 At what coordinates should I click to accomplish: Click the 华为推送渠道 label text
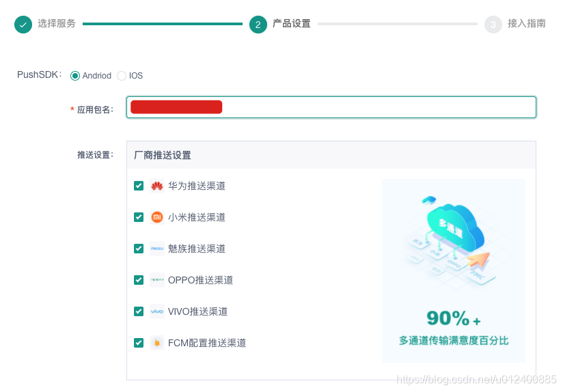tap(197, 186)
